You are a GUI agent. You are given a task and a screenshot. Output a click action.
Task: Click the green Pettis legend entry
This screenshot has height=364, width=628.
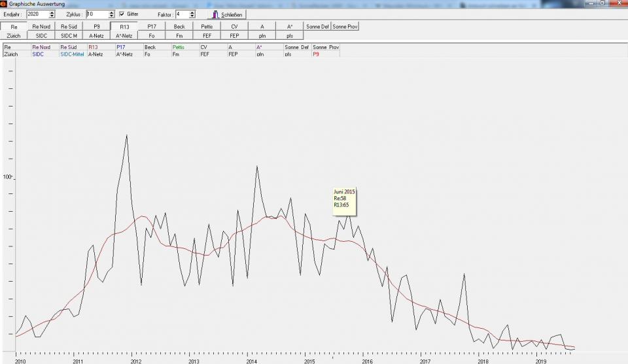click(179, 48)
